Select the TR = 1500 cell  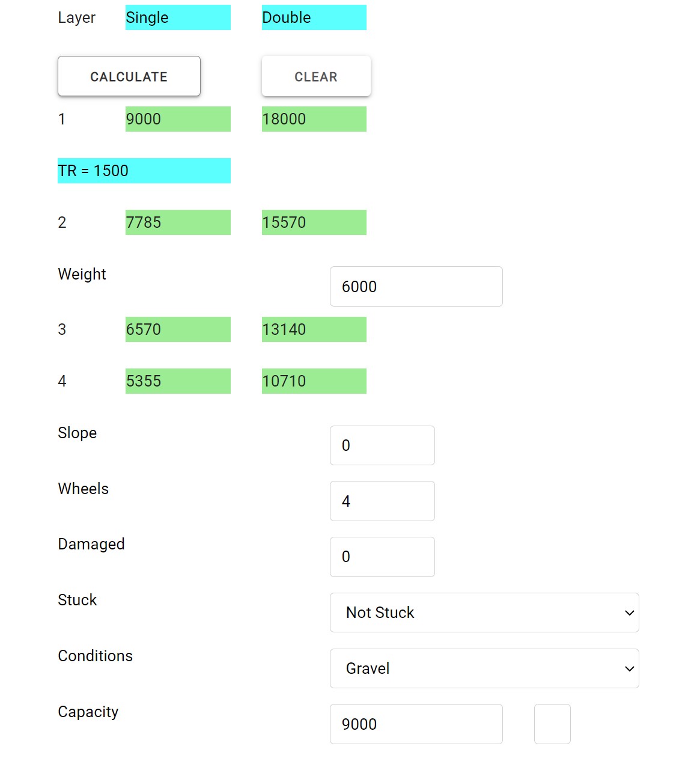tap(144, 171)
